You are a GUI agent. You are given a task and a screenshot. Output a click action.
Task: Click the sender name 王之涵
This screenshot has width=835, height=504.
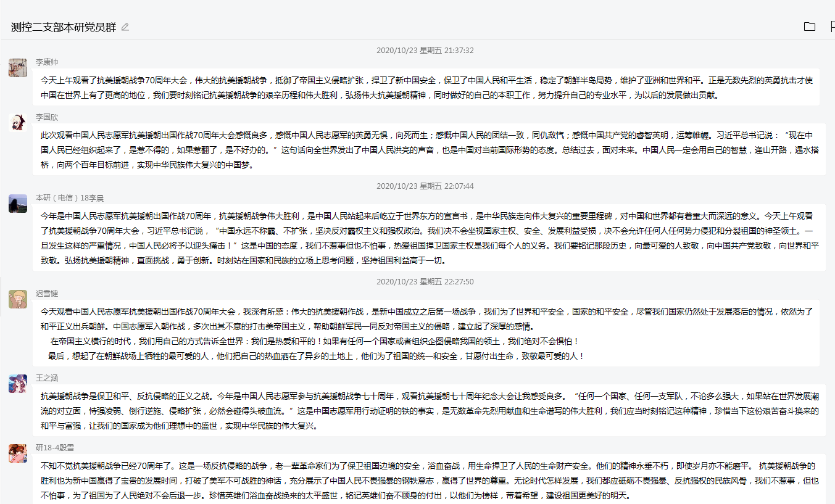[47, 378]
